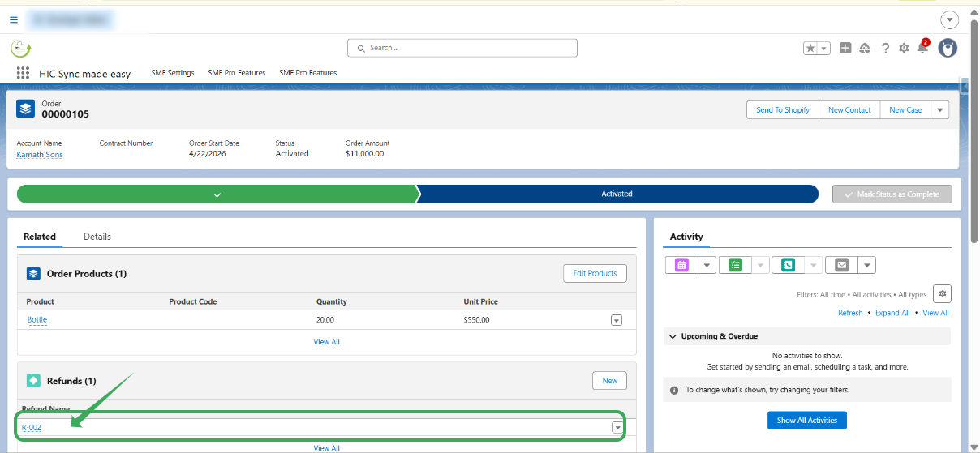Switch to the Related tab
This screenshot has width=980, height=453.
pos(40,237)
